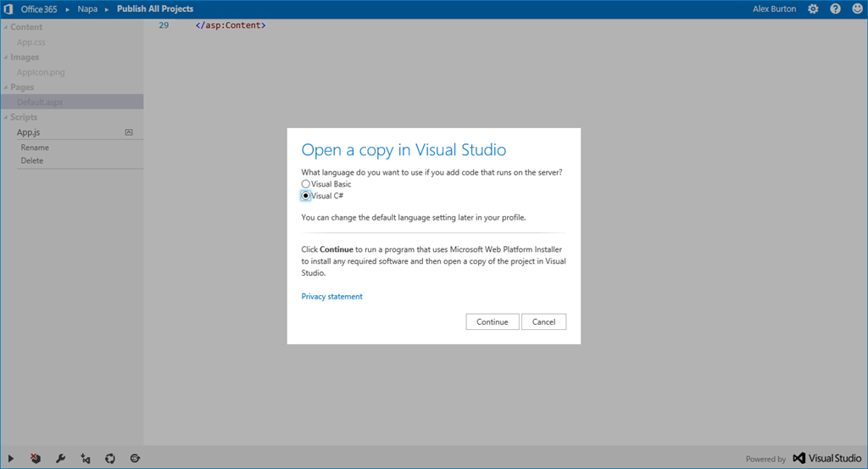
Task: Collapse the Images folder triangle
Action: click(x=6, y=57)
